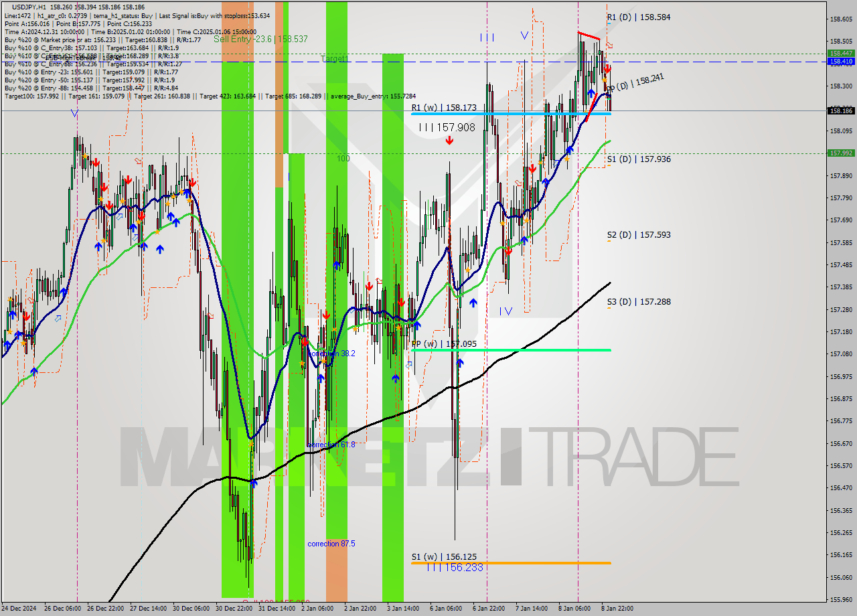Click '27 Dec 14:00' on the time axis
The width and height of the screenshot is (857, 616).
[149, 609]
